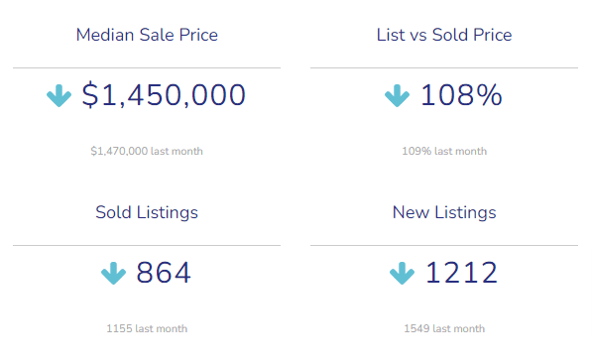Click the $1,470,000 last month text
The width and height of the screenshot is (592, 364).
tap(147, 151)
